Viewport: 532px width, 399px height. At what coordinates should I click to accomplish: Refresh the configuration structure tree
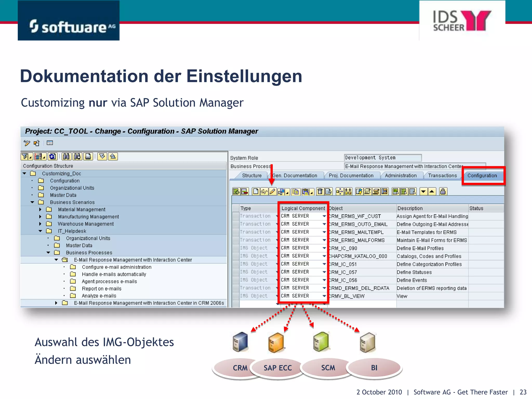(x=52, y=156)
